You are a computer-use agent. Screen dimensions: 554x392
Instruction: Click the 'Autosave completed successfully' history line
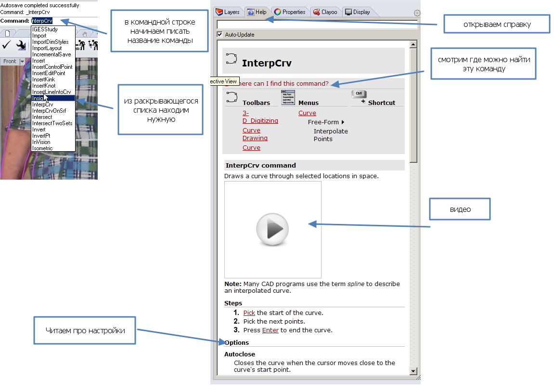coord(39,6)
